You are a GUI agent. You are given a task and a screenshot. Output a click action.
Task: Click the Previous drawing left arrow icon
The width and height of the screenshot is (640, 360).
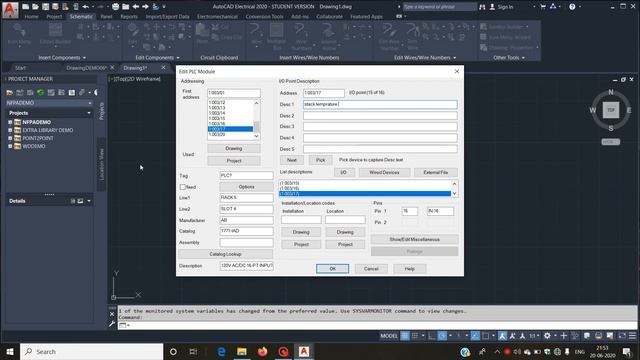tap(136, 7)
